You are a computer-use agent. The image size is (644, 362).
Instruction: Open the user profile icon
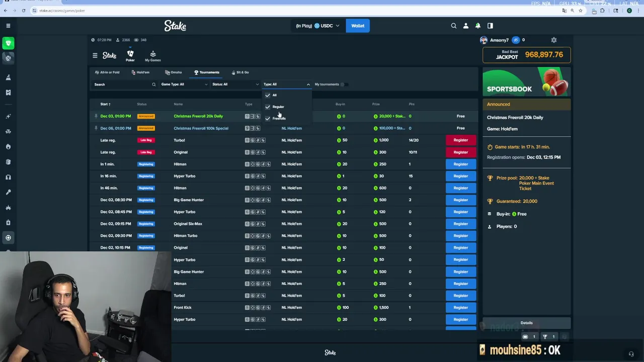click(x=465, y=26)
